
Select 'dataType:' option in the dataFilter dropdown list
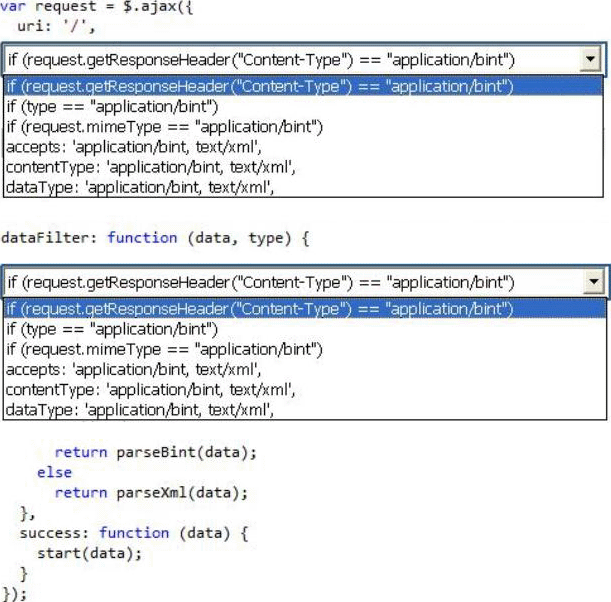click(x=139, y=409)
